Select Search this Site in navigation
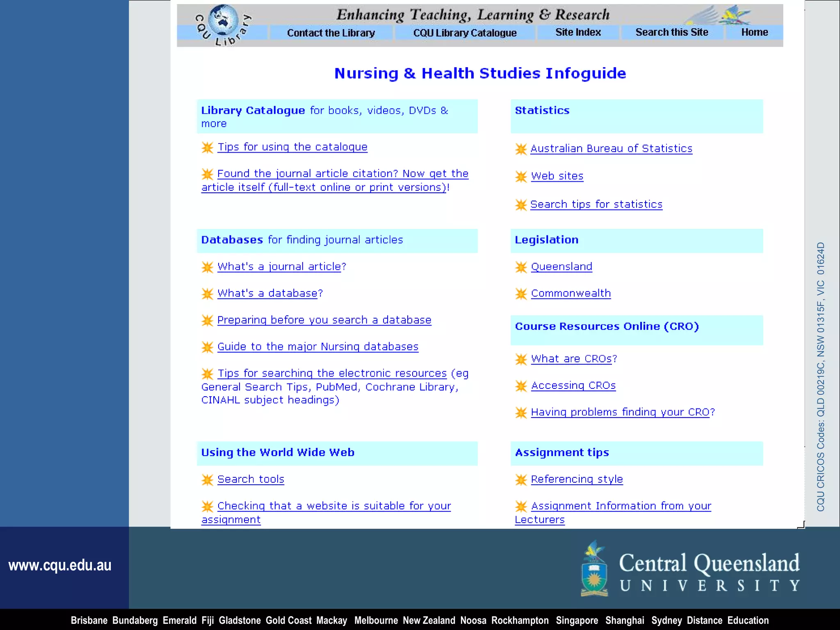Screen dimensions: 840x630 (671, 32)
